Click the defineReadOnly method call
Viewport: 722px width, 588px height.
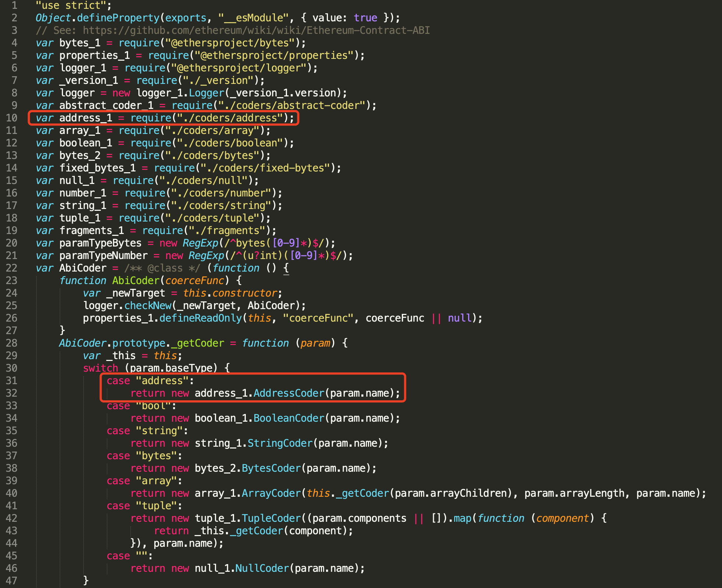point(201,318)
